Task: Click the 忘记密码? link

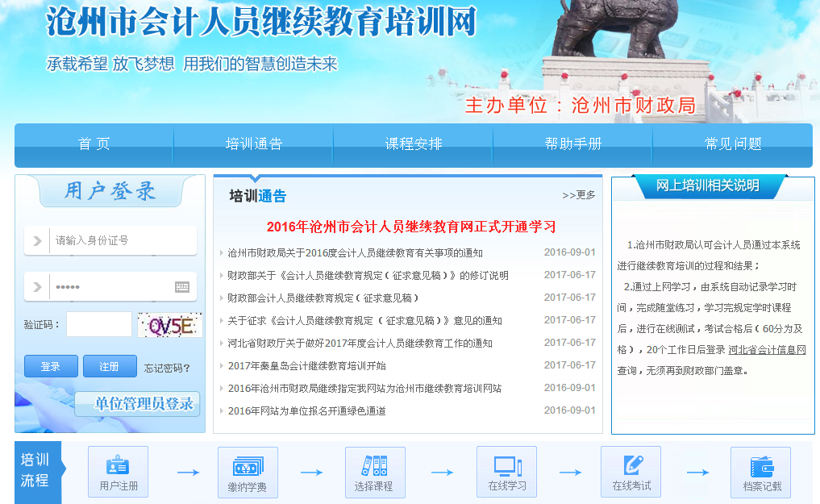Action: pyautogui.click(x=167, y=368)
